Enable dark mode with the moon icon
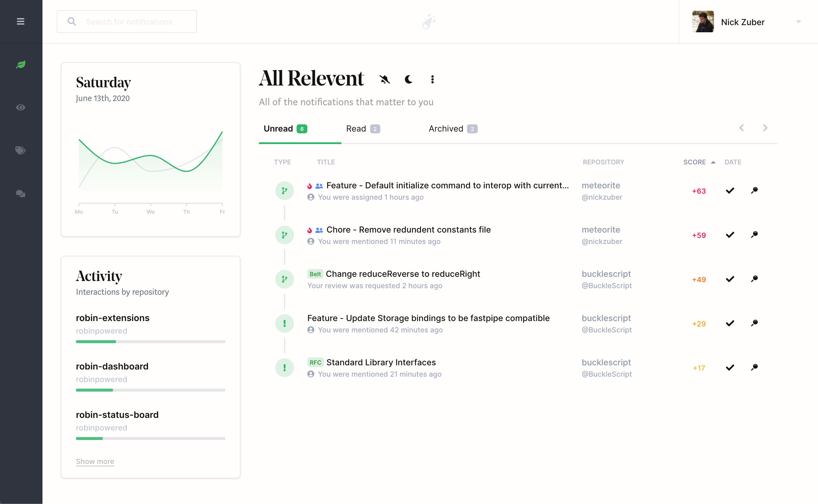 408,79
